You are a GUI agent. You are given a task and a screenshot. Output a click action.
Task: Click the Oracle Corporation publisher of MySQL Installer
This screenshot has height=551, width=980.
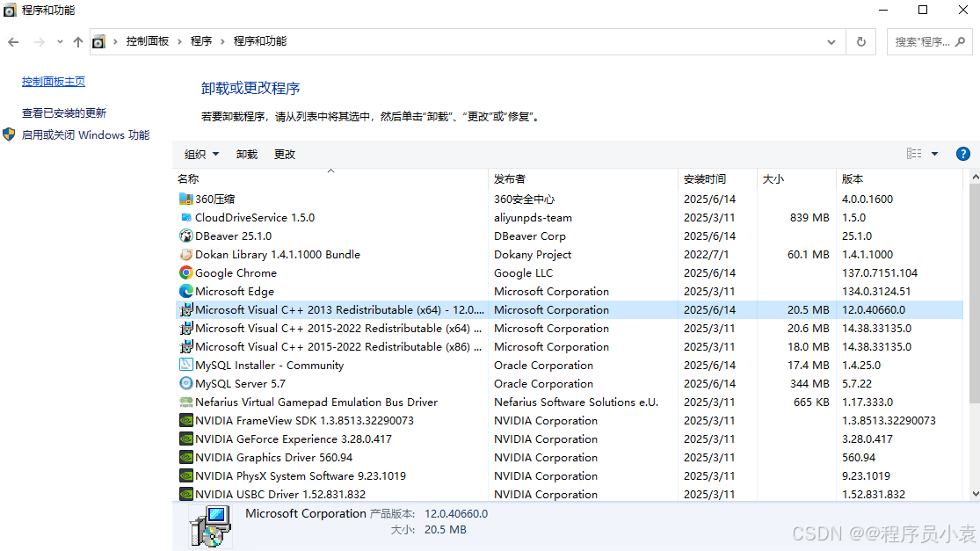tap(543, 365)
